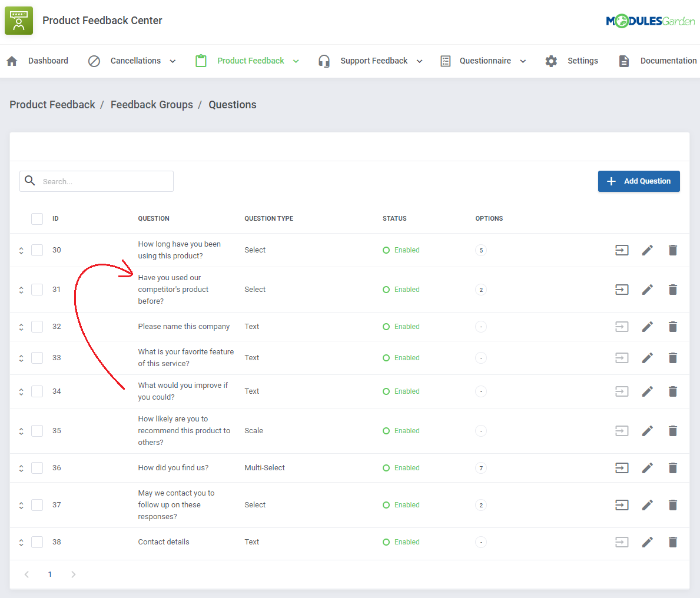Delete 'Contact details' question
The height and width of the screenshot is (598, 700).
pyautogui.click(x=673, y=541)
